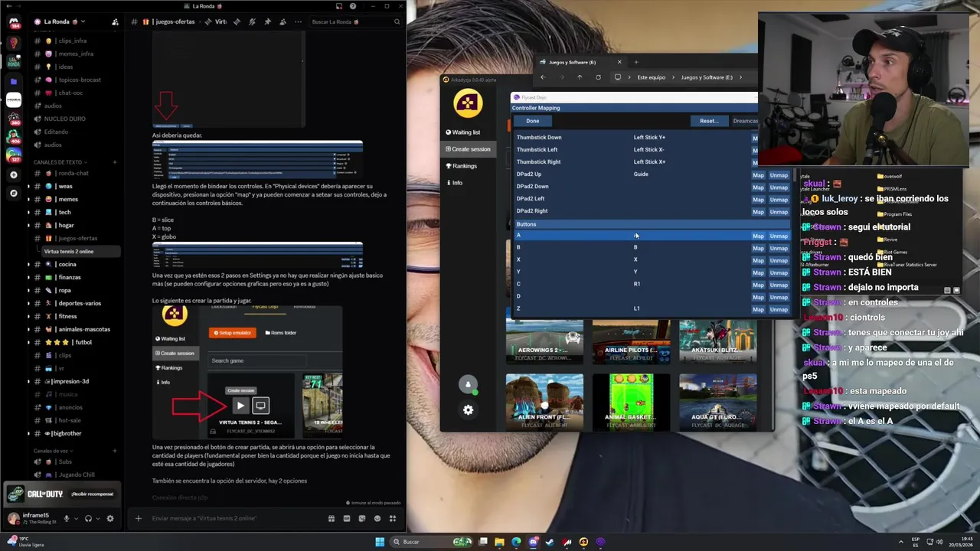Toggle headphone deafen in Discord user panel
The image size is (980, 551).
pyautogui.click(x=88, y=519)
